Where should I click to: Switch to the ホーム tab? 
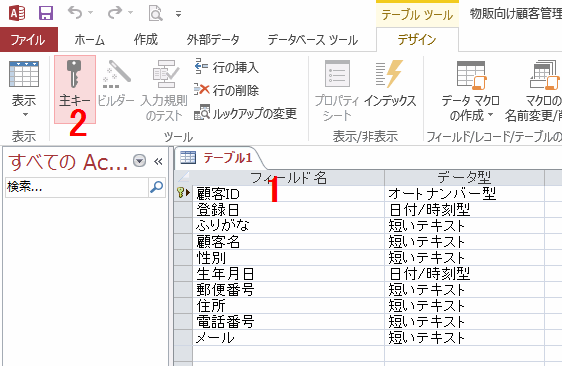point(90,39)
